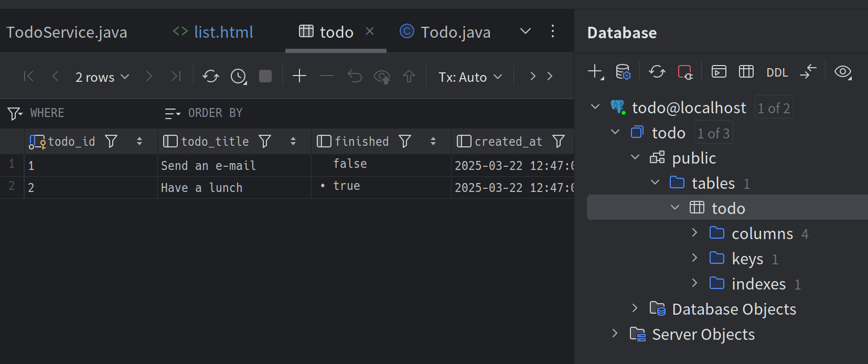Click the filter icon on finished column

tap(404, 141)
